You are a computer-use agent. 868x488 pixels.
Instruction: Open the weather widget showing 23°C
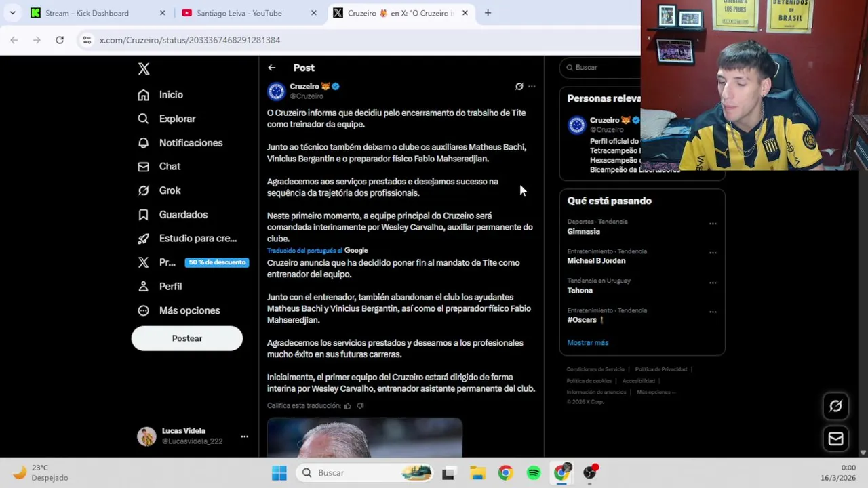[41, 473]
